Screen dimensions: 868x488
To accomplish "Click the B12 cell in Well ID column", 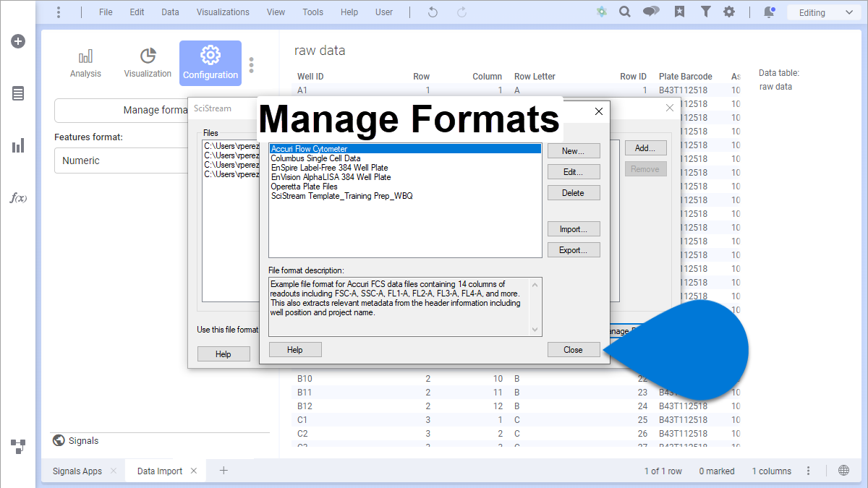I will click(305, 406).
